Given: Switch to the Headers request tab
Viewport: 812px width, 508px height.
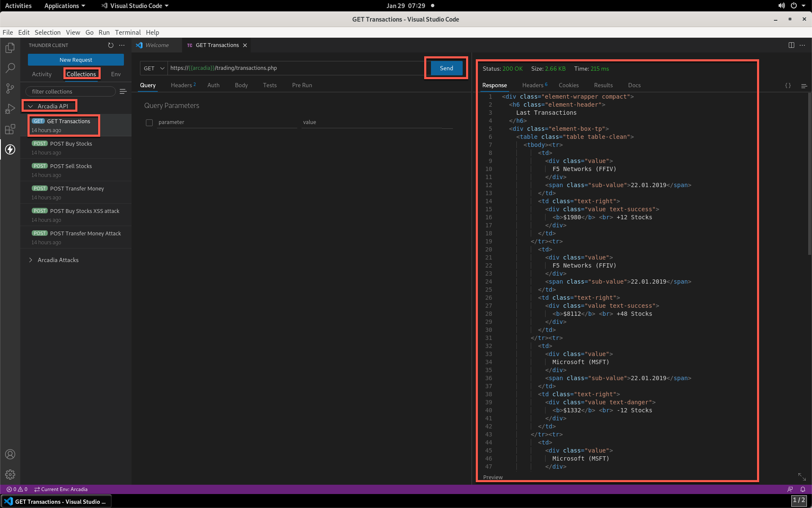Looking at the screenshot, I should 183,85.
